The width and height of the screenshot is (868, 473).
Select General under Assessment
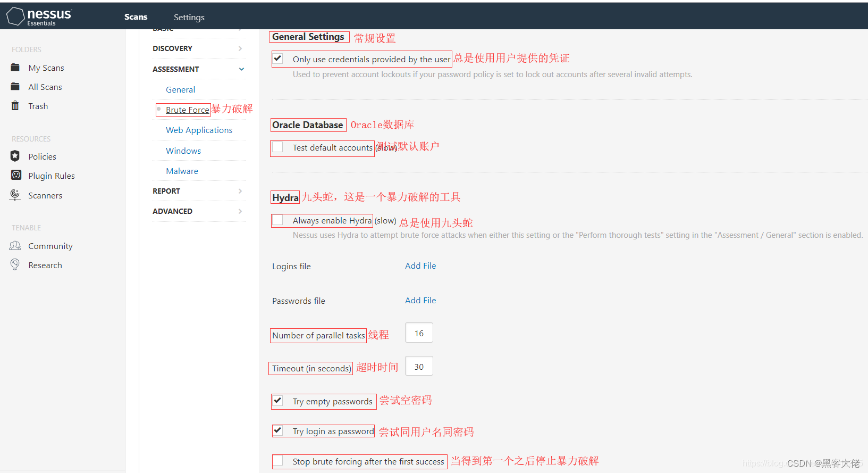point(180,89)
